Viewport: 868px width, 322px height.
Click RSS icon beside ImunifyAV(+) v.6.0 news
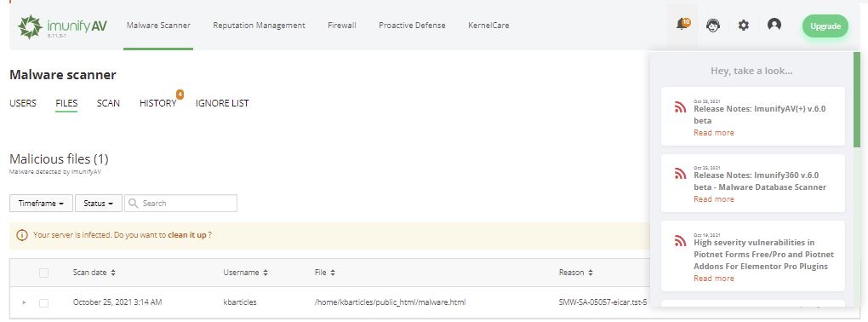pyautogui.click(x=680, y=107)
